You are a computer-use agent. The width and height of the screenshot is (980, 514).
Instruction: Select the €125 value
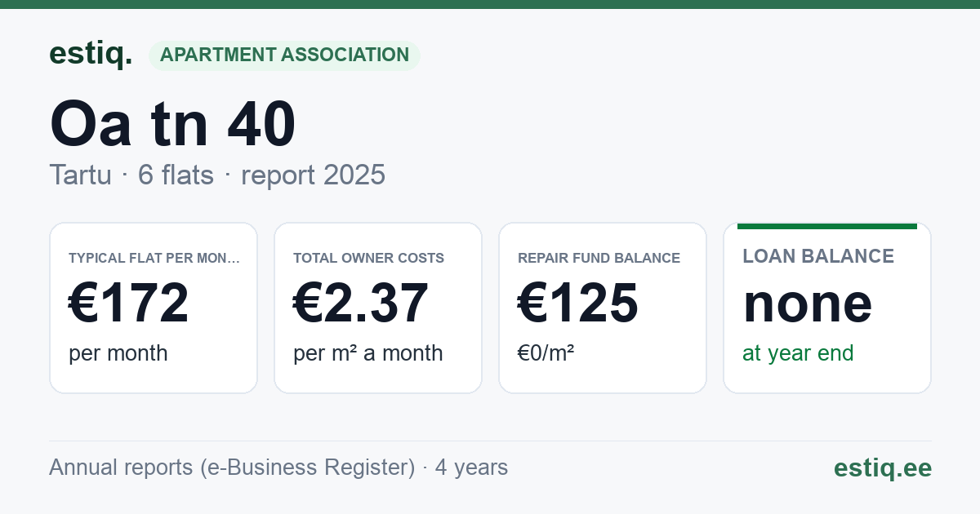(x=578, y=303)
